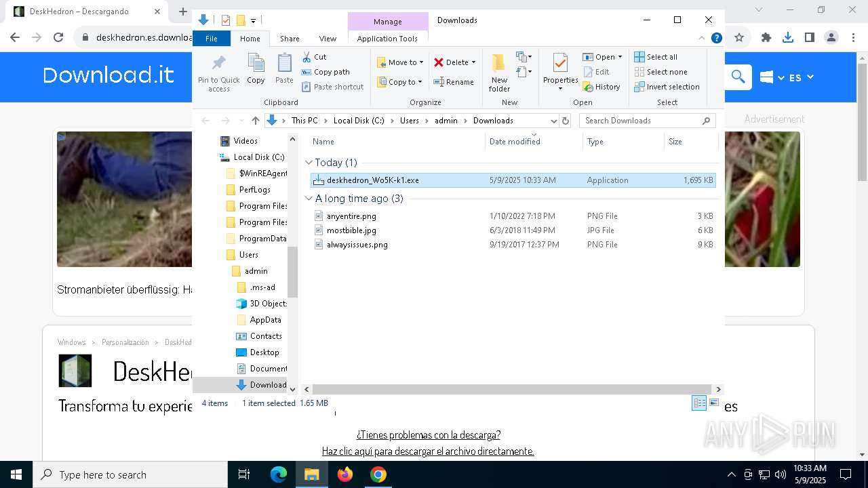Open Move to dropdown
Viewport: 868px width, 488px height.
point(400,62)
